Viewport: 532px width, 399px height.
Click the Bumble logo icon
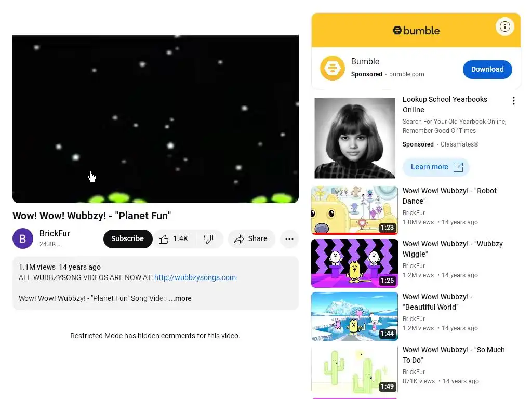pyautogui.click(x=332, y=68)
